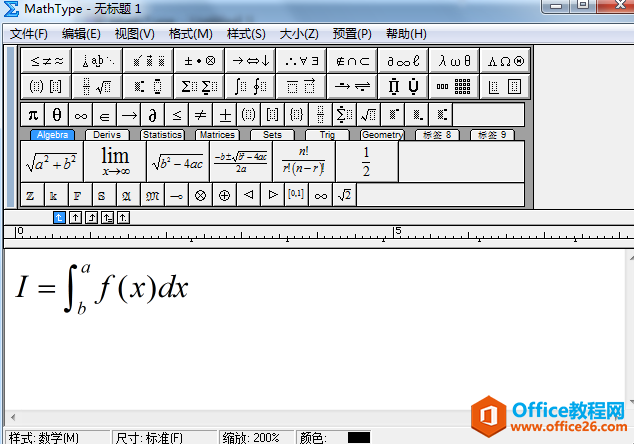This screenshot has height=444, width=634.
Task: Open the boxes templates palette
Action: click(x=505, y=86)
